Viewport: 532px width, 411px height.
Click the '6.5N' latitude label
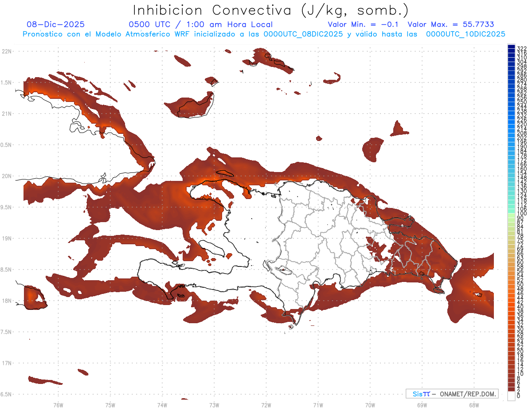[x=6, y=394]
